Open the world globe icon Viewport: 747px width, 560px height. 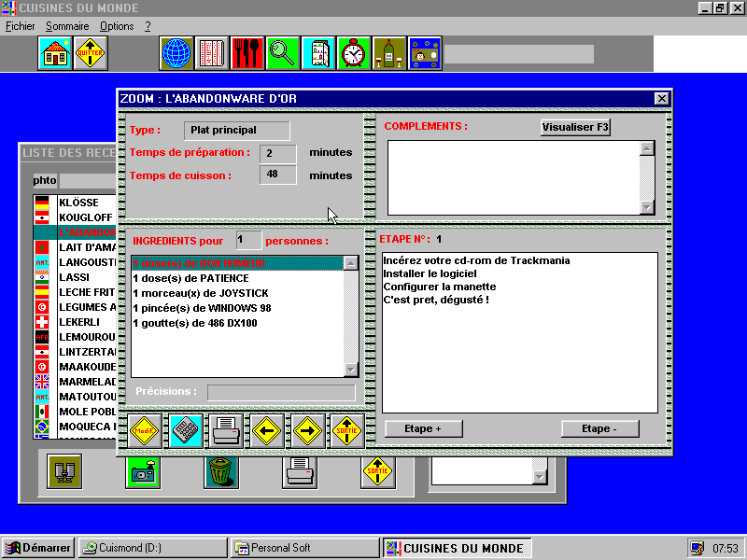[x=176, y=53]
